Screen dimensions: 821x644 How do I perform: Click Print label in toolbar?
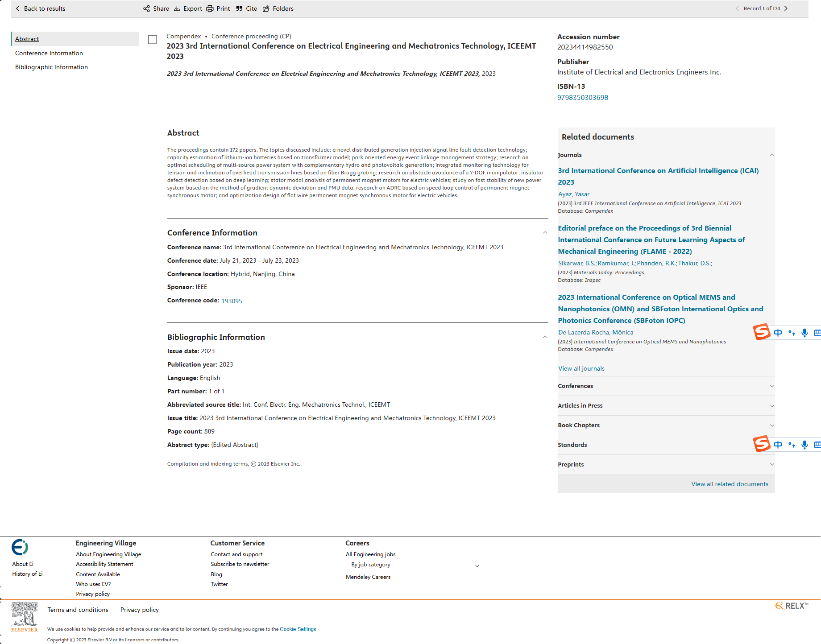[x=223, y=8]
